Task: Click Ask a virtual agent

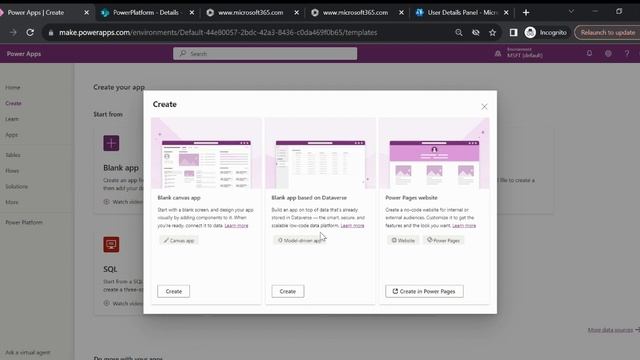Action: click(x=27, y=352)
